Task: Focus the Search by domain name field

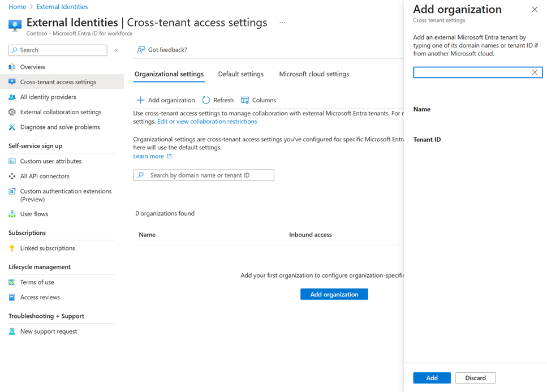Action: [x=204, y=175]
